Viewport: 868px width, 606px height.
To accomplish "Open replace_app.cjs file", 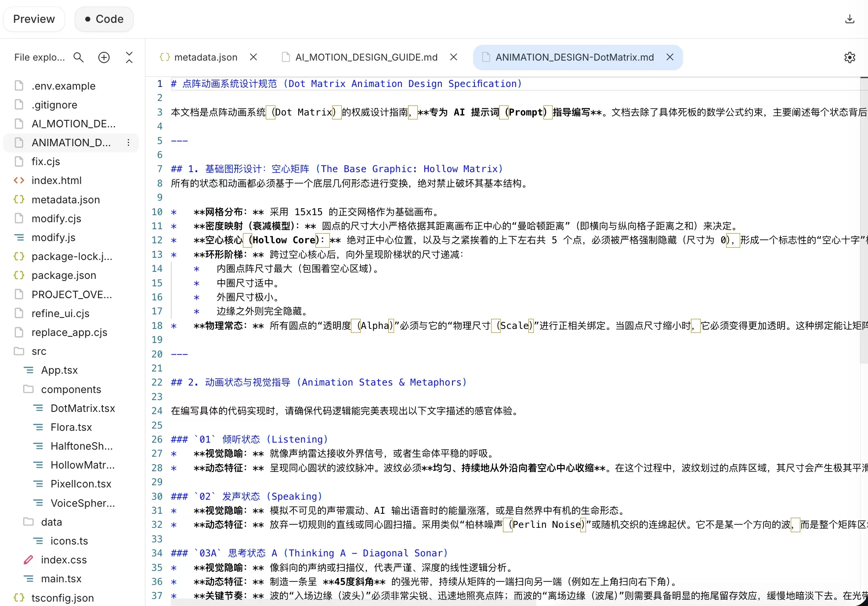I will point(70,332).
